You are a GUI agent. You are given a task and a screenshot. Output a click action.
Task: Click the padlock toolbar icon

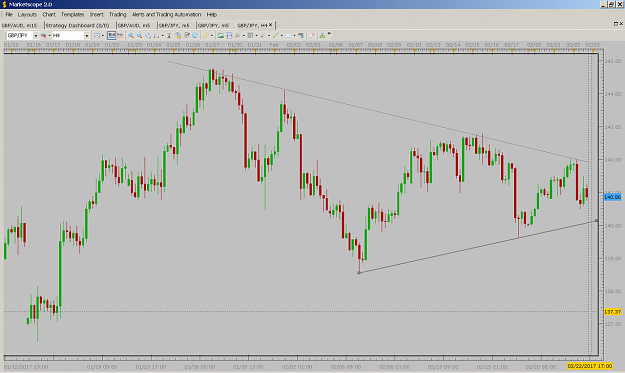point(178,35)
